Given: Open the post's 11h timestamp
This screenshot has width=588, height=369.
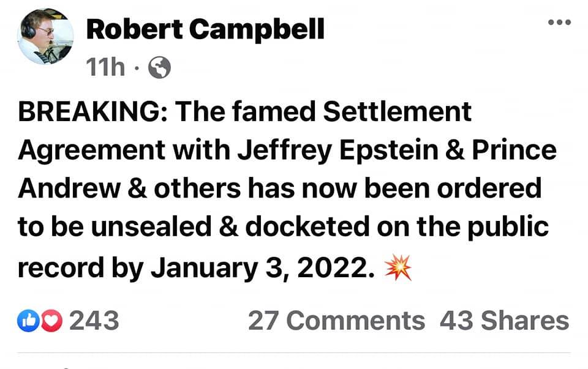Looking at the screenshot, I should [106, 68].
